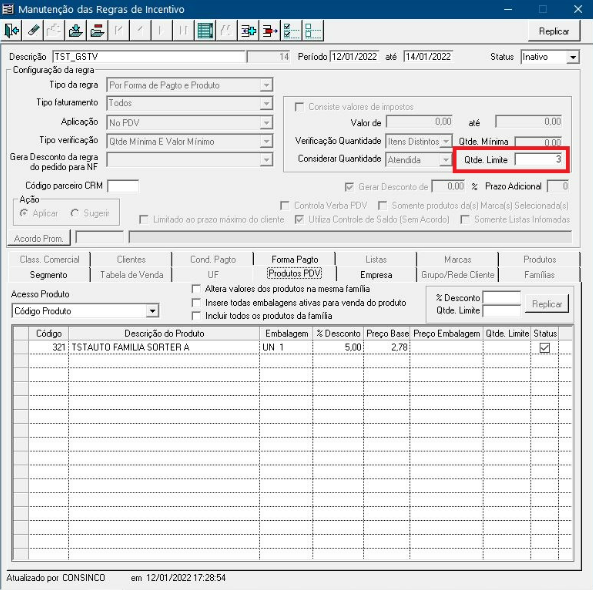This screenshot has width=593, height=590.
Task: Open the Tipo verificação dropdown
Action: (266, 141)
